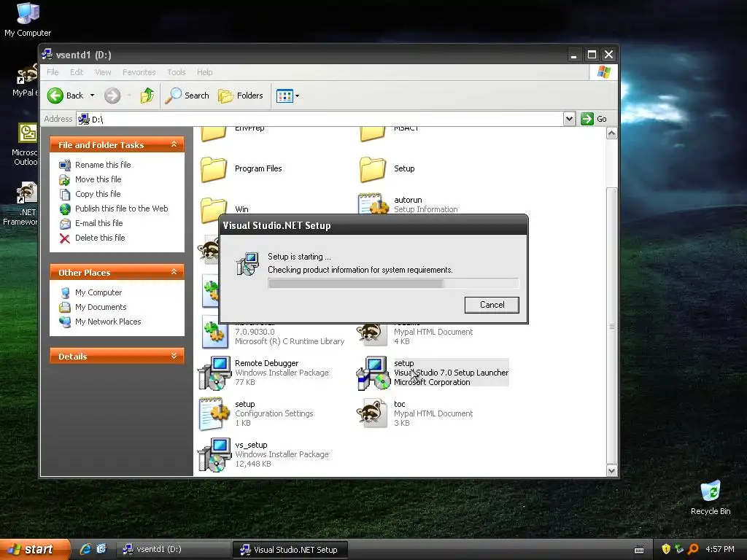Go up one folder level icon
Viewport: 747px width, 560px height.
point(147,96)
